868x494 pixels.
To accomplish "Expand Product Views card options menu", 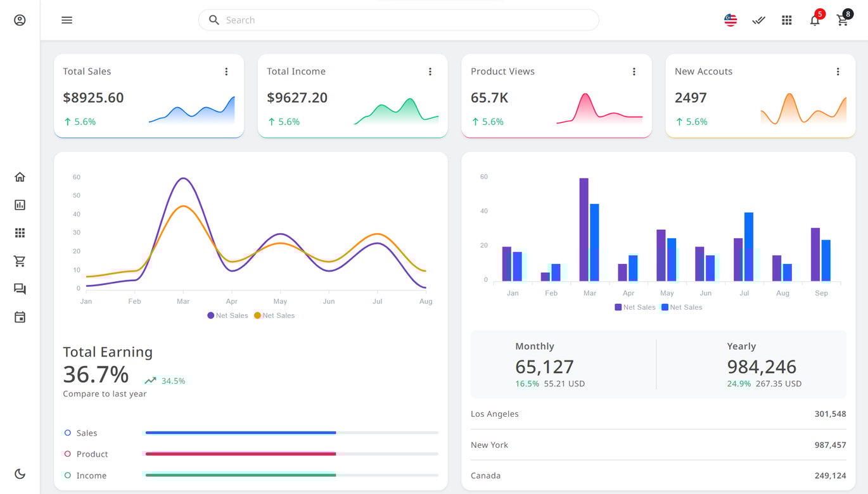I will click(x=634, y=72).
